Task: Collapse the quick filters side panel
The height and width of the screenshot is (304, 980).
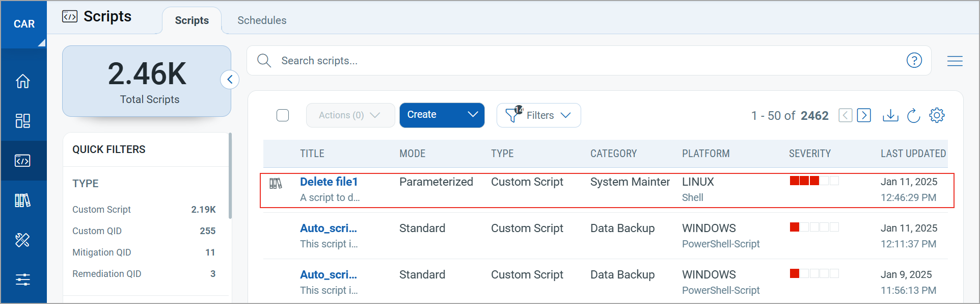Action: click(230, 80)
